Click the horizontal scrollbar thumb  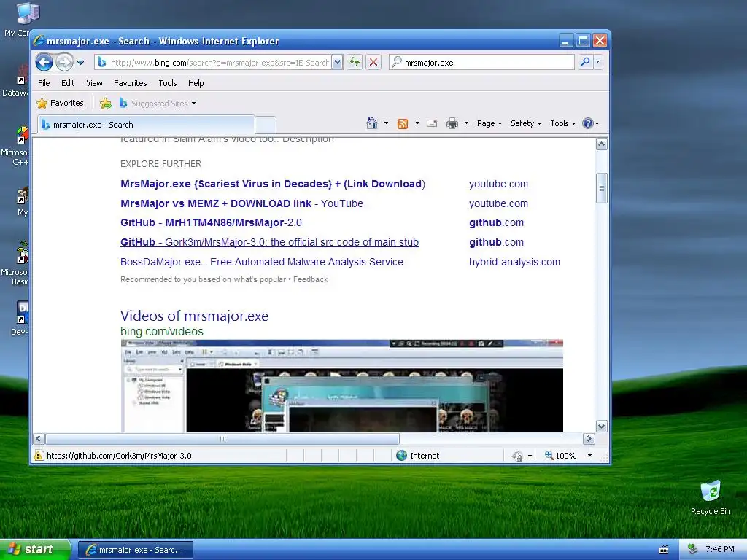(x=222, y=438)
